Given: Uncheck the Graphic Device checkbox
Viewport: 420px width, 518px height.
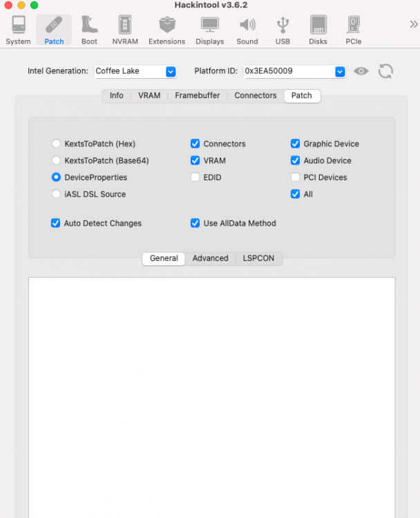Looking at the screenshot, I should (x=295, y=144).
